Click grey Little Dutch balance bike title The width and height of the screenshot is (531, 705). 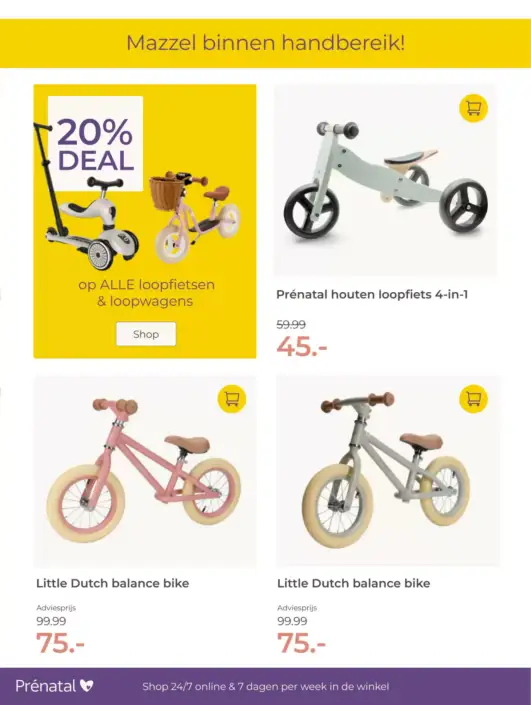pos(353,583)
